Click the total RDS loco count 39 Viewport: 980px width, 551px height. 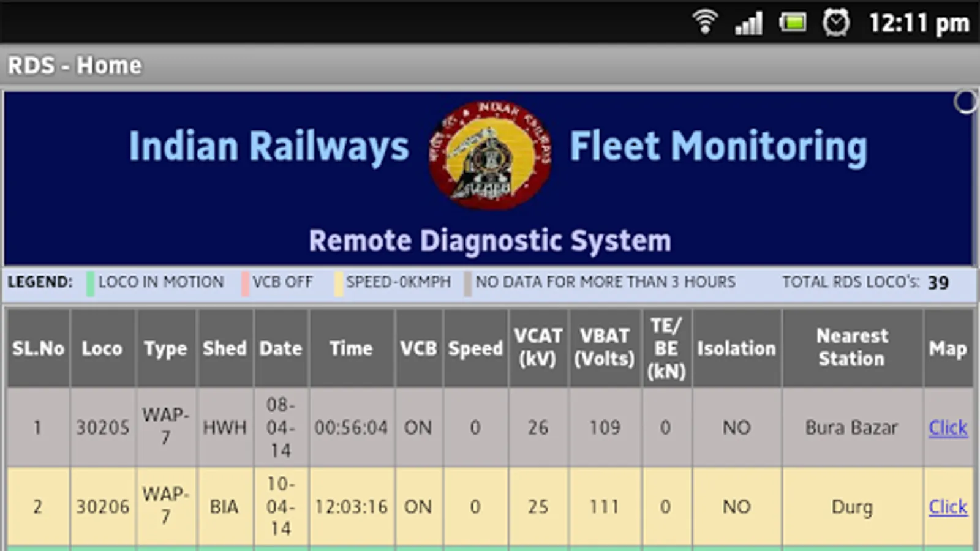tap(938, 282)
